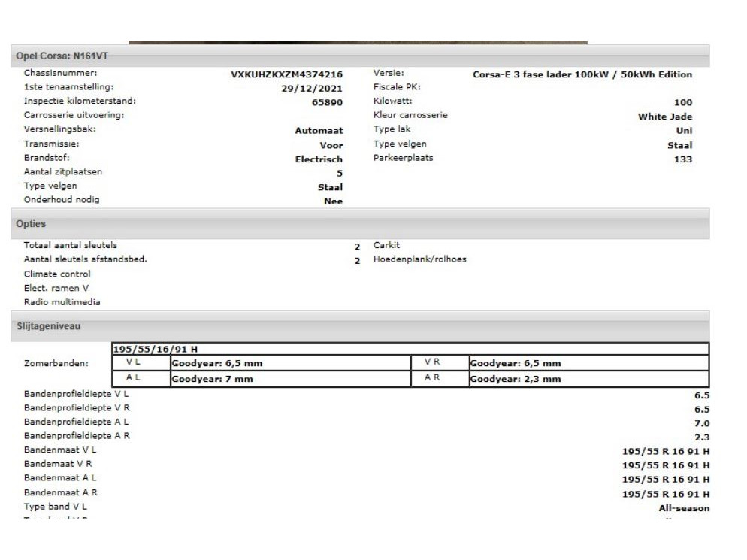Click the 'Hoedenplank/rolhoes' option
This screenshot has height=560, width=747.
[x=419, y=259]
